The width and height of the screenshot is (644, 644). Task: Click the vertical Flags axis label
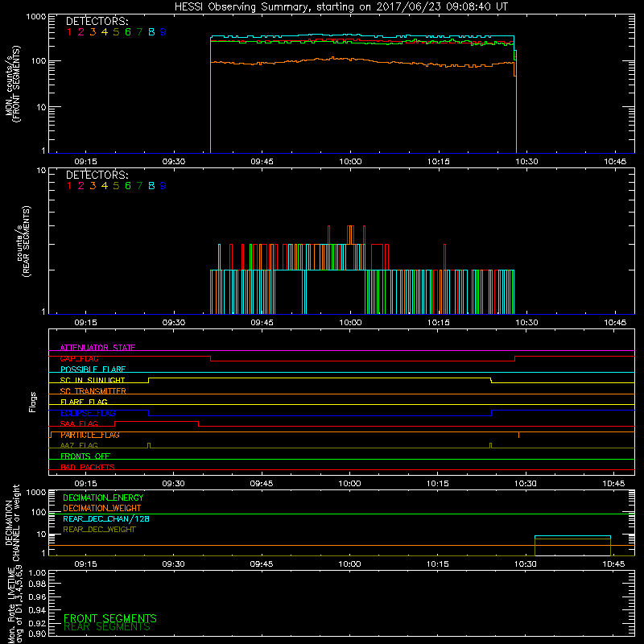pos(32,402)
